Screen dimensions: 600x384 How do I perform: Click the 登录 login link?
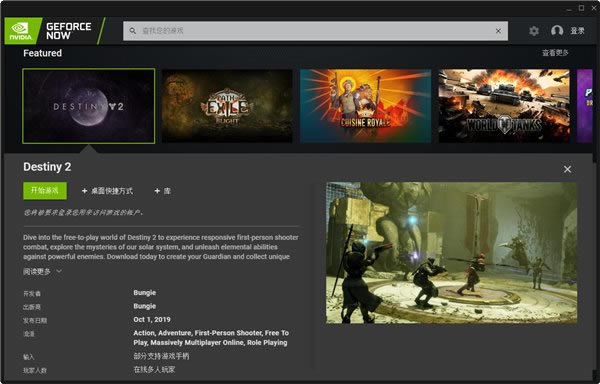coord(577,31)
